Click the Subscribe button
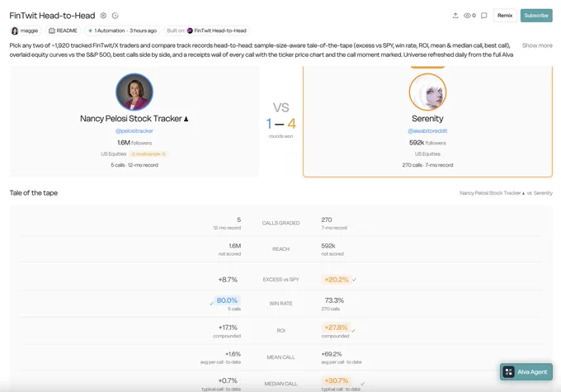Screen dimensions: 561x392 [x=536, y=16]
